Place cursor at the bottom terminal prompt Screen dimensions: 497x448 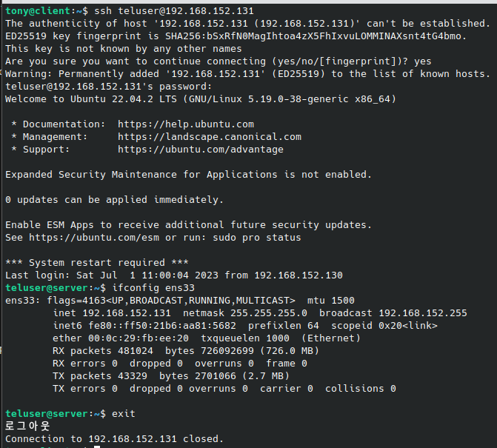[x=96, y=447]
